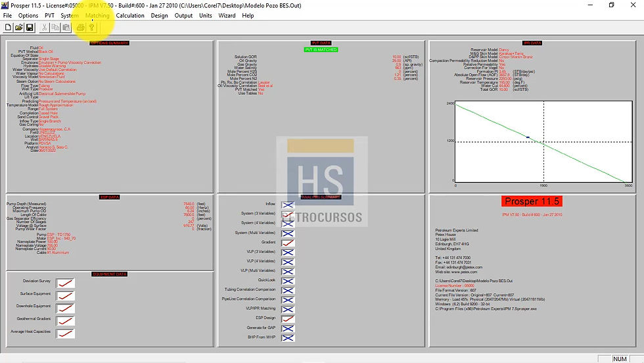Click the Help question mark icon
The width and height of the screenshot is (644, 363).
[x=91, y=28]
